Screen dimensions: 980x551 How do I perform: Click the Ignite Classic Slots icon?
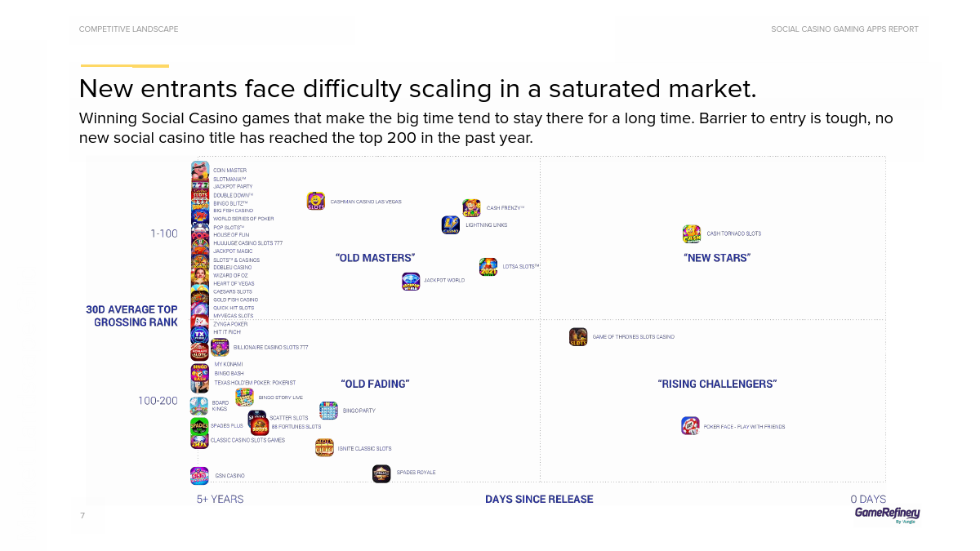[x=324, y=447]
